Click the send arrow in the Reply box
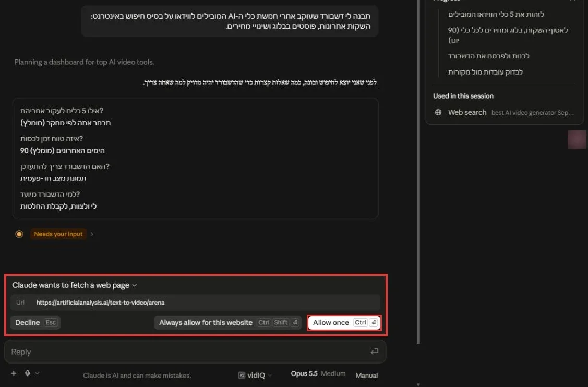 coord(374,352)
